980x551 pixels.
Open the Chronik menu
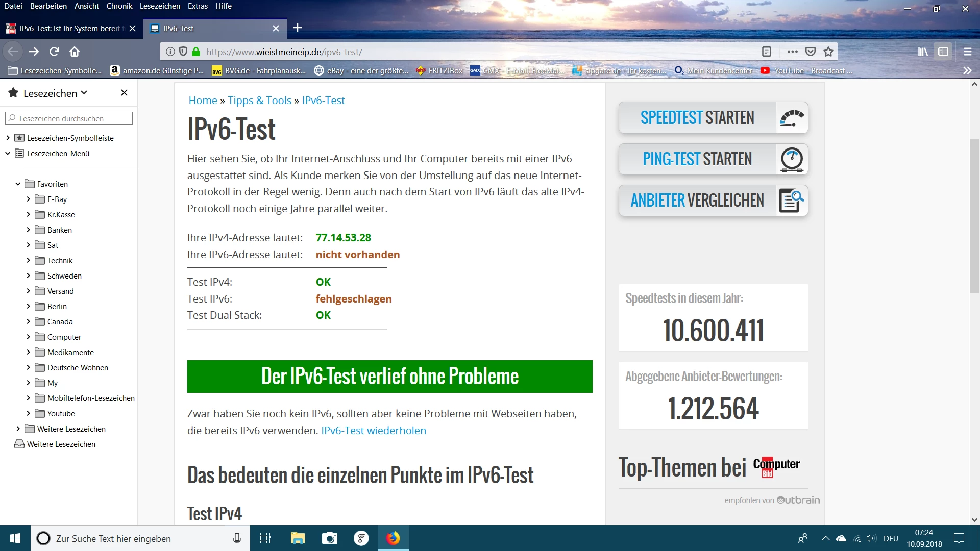[119, 6]
